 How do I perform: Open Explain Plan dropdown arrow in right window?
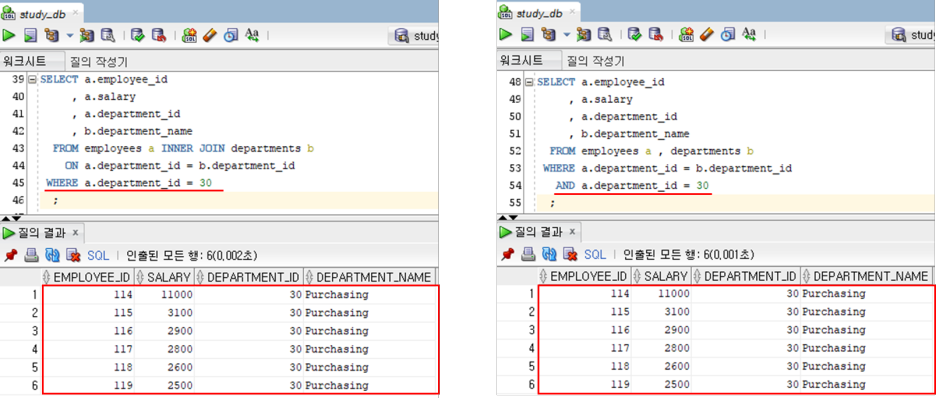[566, 35]
